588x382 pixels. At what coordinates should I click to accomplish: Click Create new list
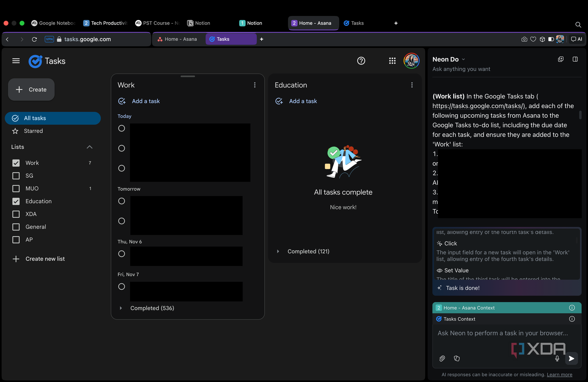click(x=38, y=259)
